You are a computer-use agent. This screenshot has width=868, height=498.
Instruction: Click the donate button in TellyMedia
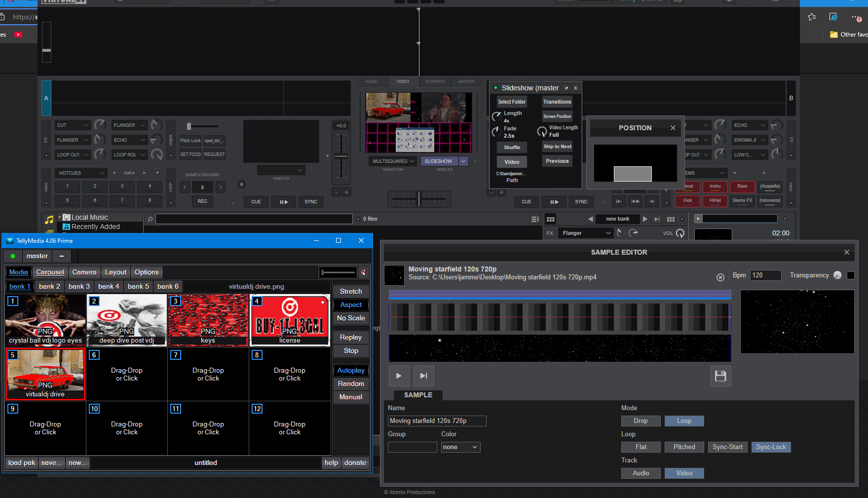(x=355, y=463)
